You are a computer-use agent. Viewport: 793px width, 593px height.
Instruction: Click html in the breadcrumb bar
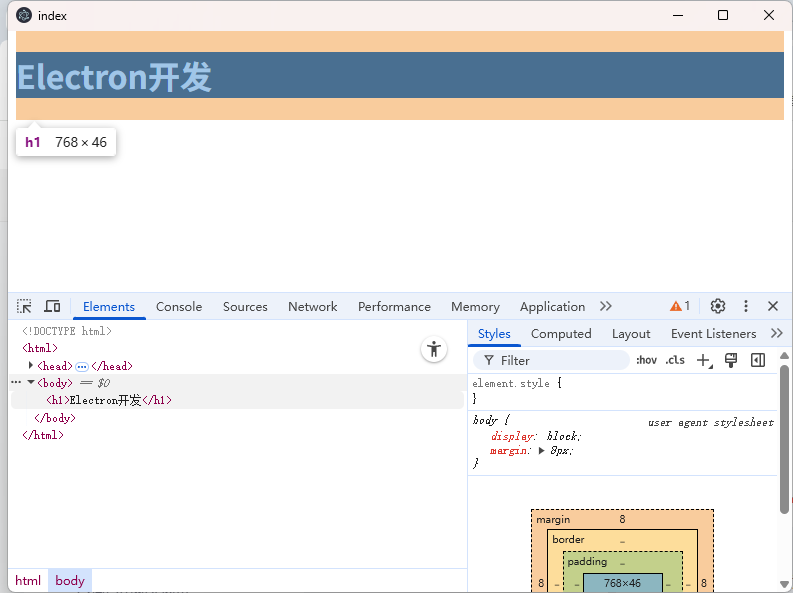click(x=28, y=580)
